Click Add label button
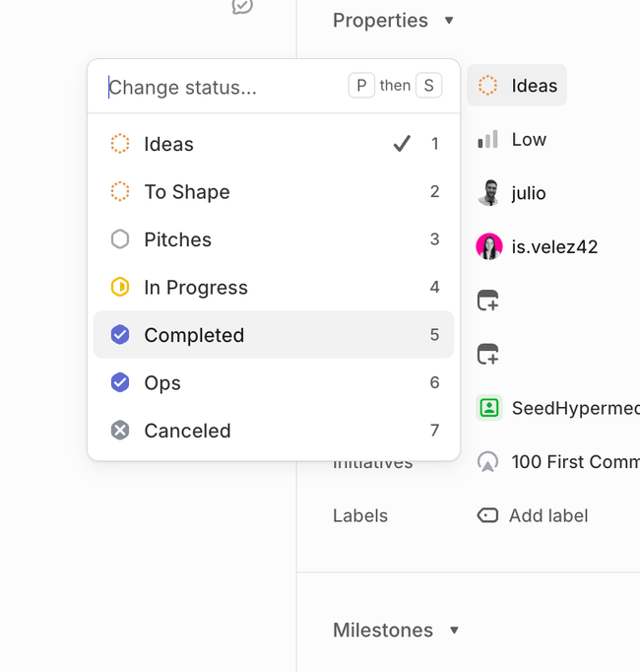The image size is (640, 672). pos(533,515)
